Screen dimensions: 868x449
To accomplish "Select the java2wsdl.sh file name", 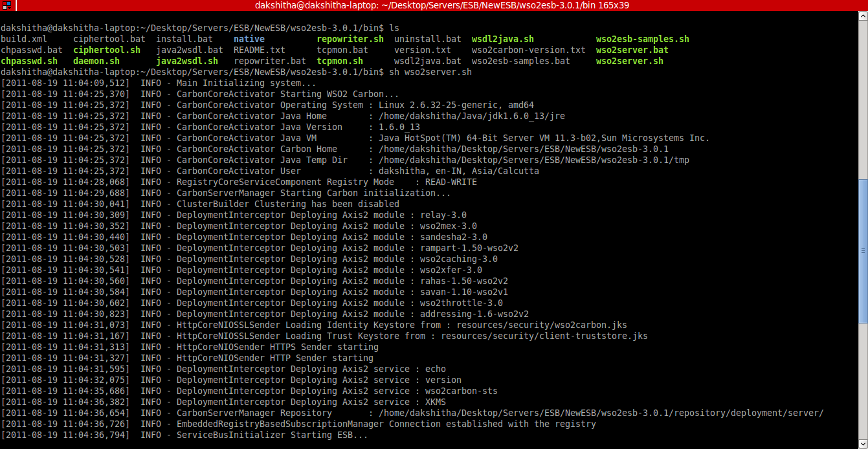I will [188, 61].
